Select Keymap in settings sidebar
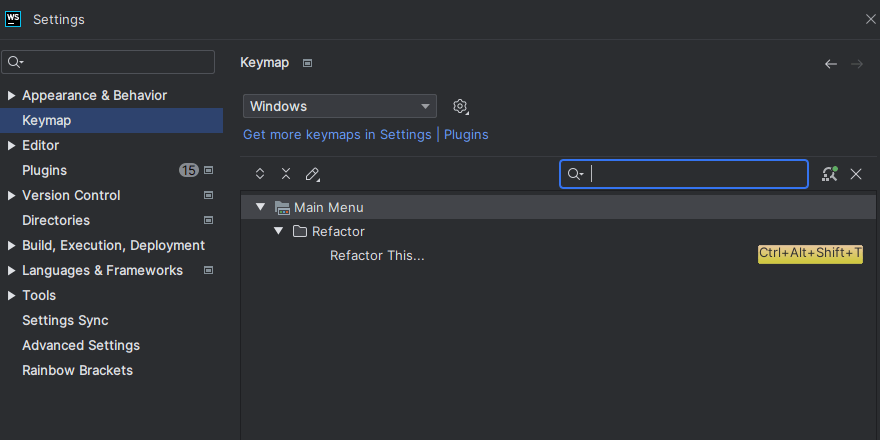The height and width of the screenshot is (440, 880). tap(111, 121)
